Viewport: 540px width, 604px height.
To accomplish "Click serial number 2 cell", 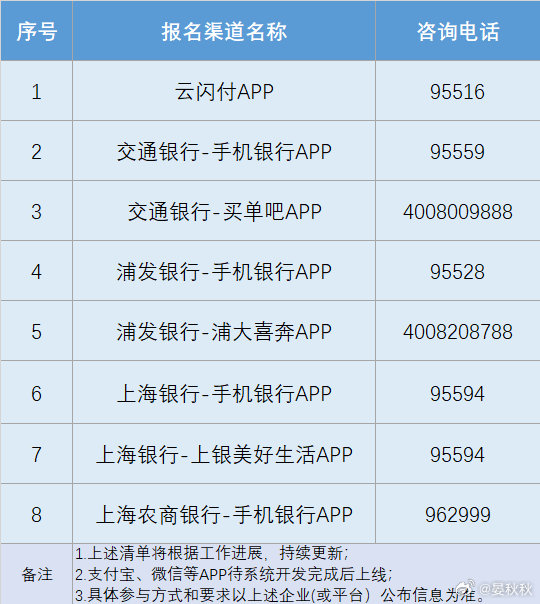I will pyautogui.click(x=37, y=151).
